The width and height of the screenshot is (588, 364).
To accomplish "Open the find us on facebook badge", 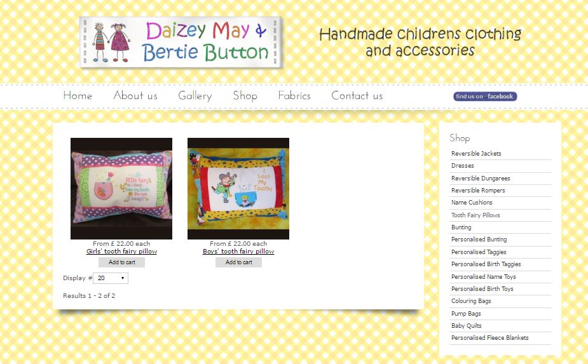I will tap(485, 97).
